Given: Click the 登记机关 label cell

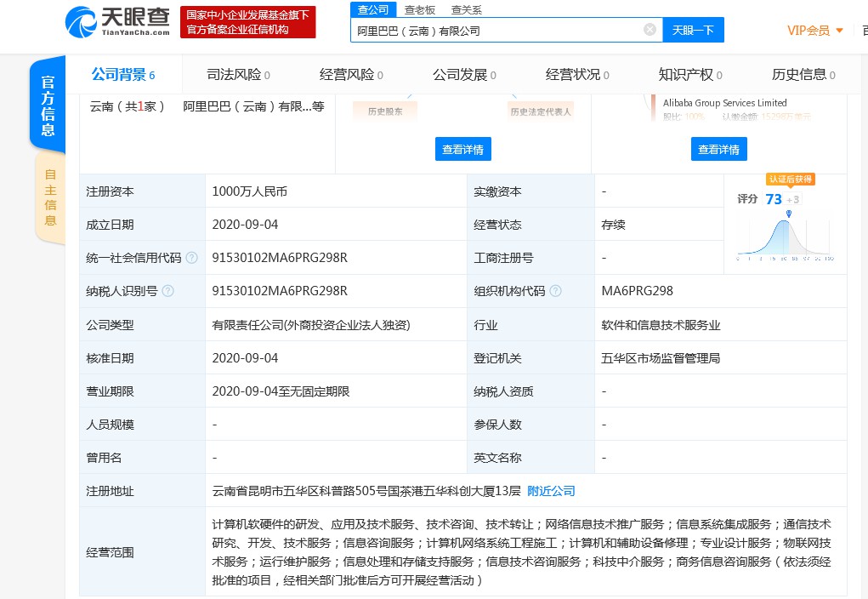Looking at the screenshot, I should click(530, 358).
